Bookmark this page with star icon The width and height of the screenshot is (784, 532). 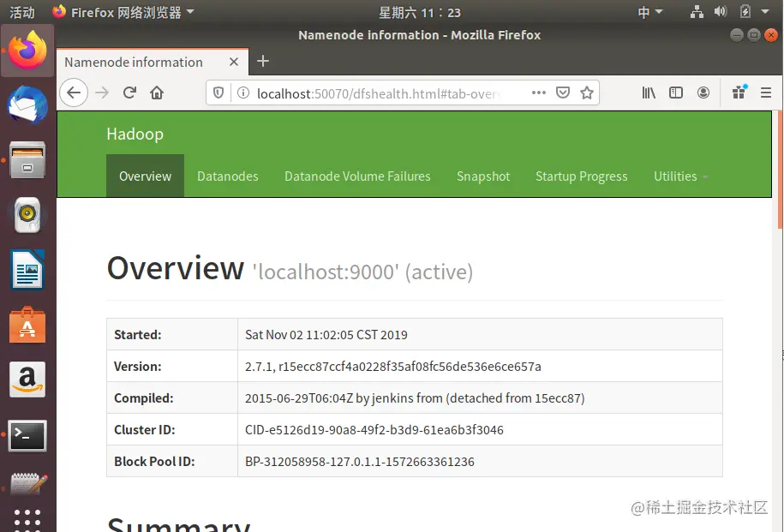coord(587,93)
